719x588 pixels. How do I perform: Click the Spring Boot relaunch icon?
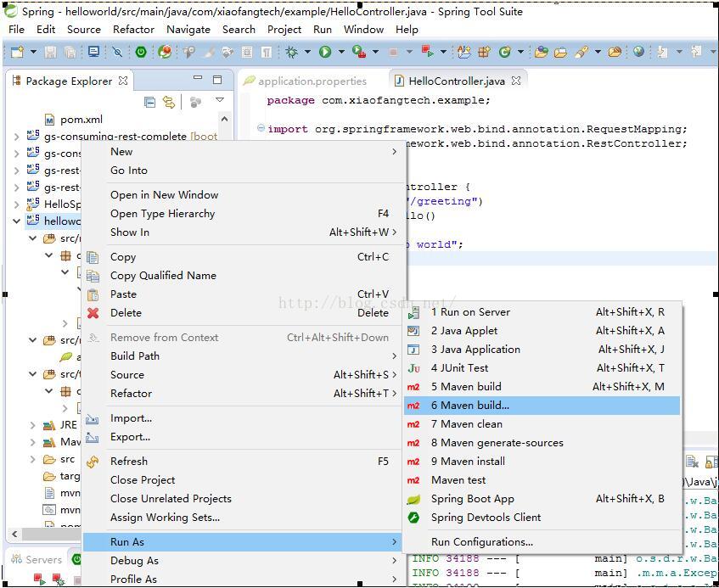coord(164,52)
